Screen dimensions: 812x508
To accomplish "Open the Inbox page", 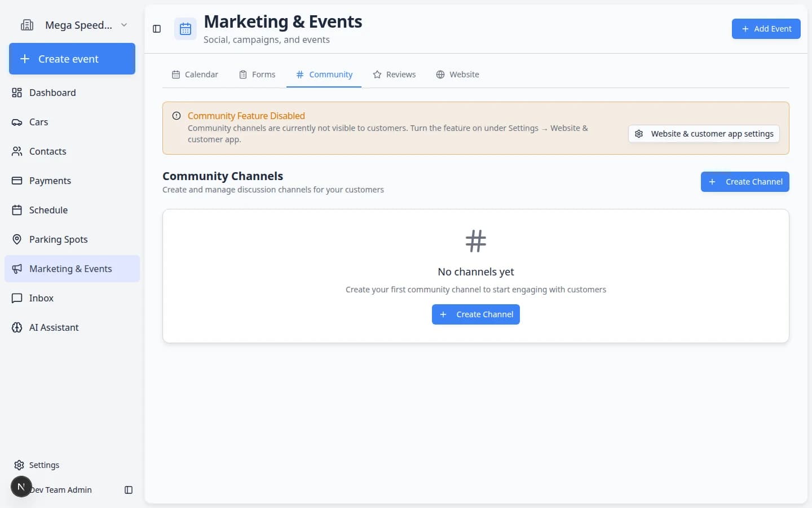I will point(72,298).
